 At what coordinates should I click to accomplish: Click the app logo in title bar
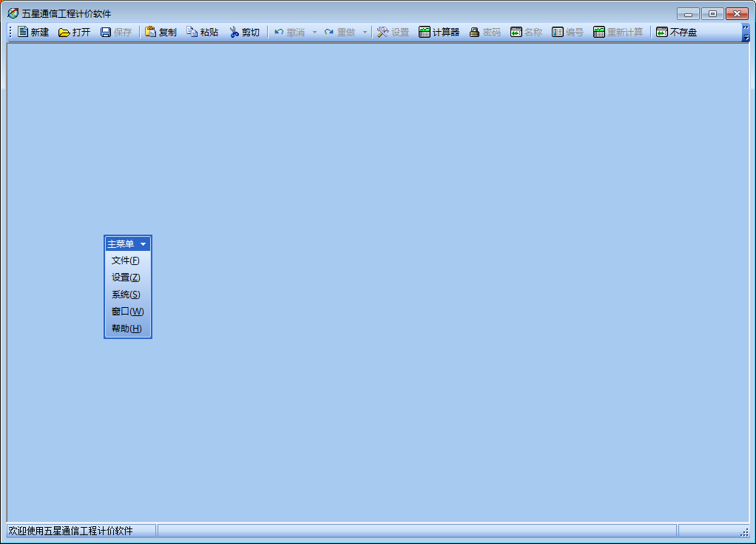[13, 13]
